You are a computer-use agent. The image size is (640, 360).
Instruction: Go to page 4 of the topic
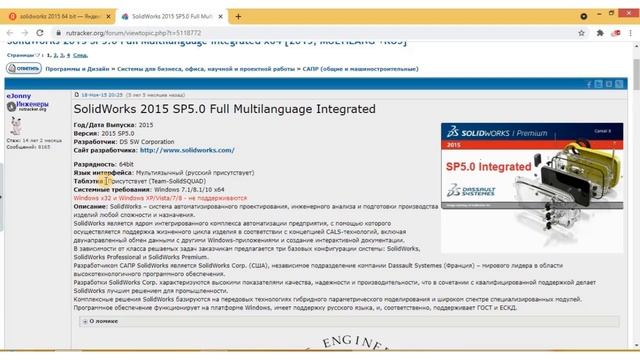click(68, 55)
